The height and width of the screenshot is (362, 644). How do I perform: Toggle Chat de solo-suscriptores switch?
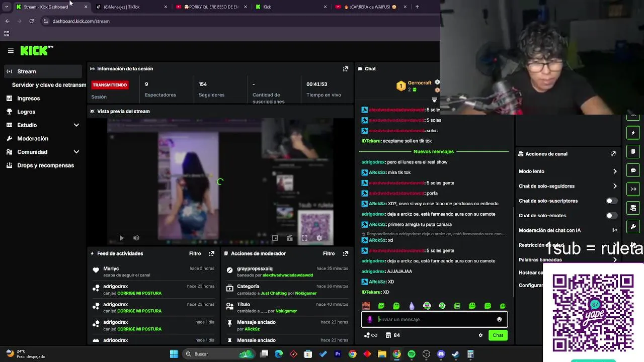tap(611, 201)
